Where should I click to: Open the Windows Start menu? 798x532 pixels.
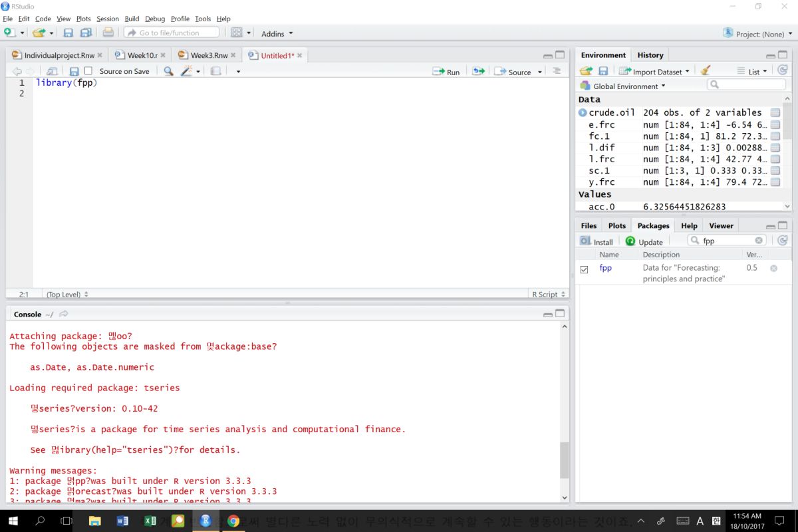[13, 521]
